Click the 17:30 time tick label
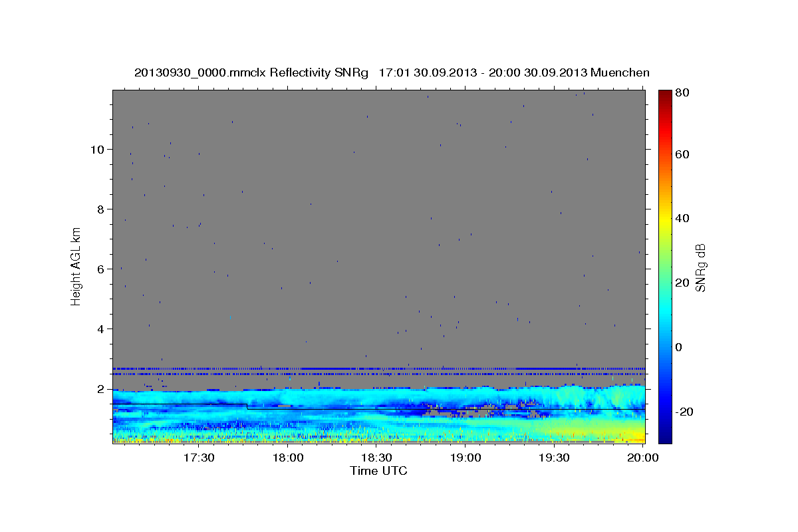 199,458
